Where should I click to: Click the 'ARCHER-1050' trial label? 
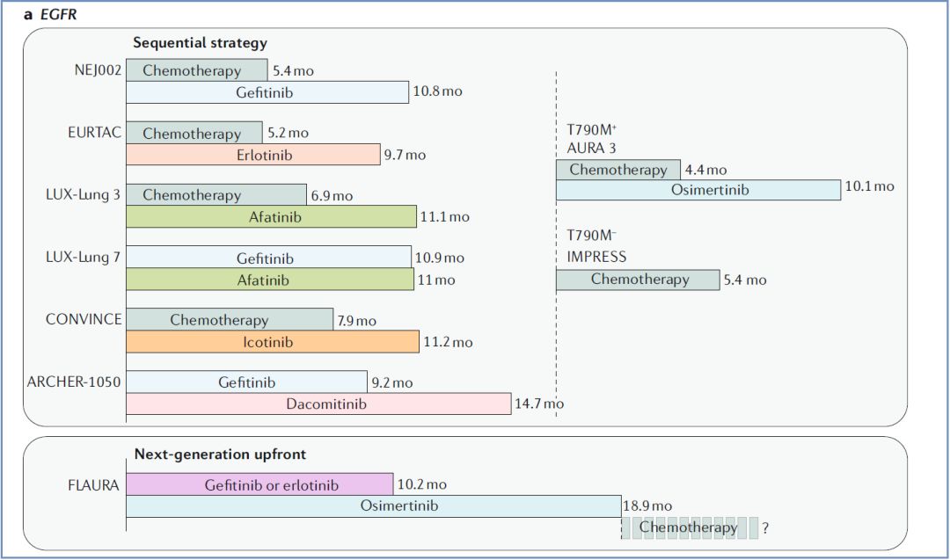tap(74, 382)
